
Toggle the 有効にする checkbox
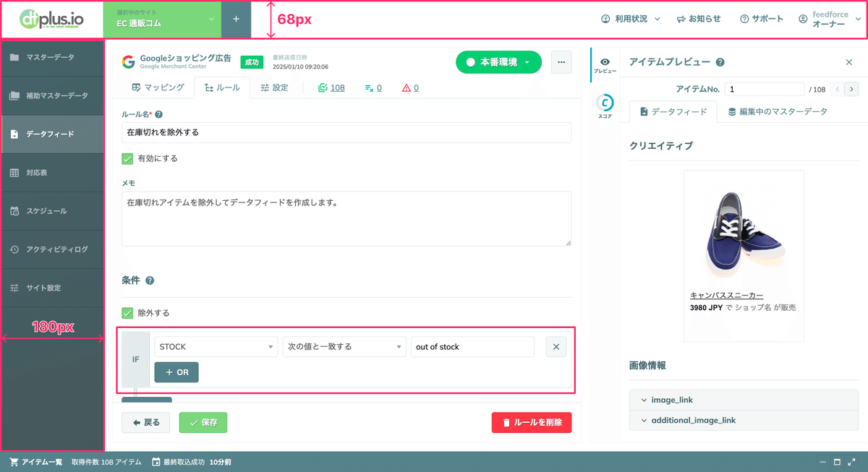click(x=128, y=158)
